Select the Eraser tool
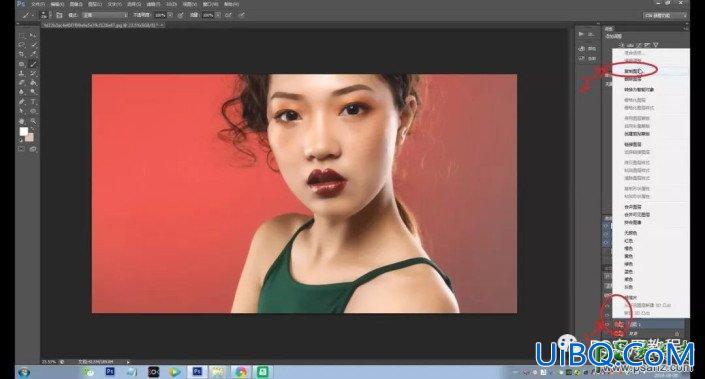 coord(22,83)
